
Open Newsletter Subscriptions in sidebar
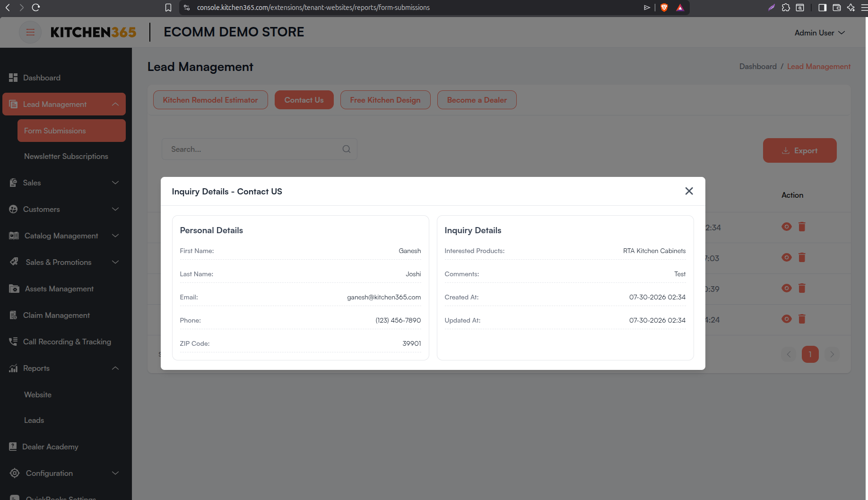(66, 156)
